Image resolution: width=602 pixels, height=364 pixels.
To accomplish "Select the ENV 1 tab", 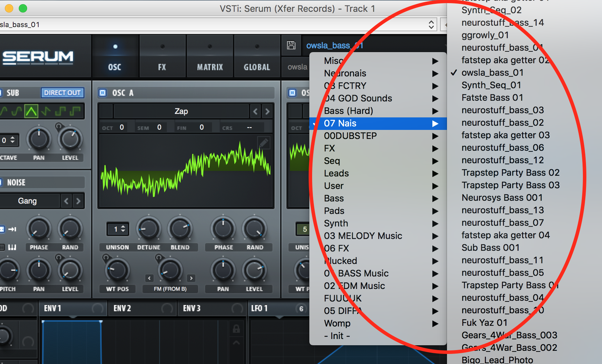I will 73,308.
